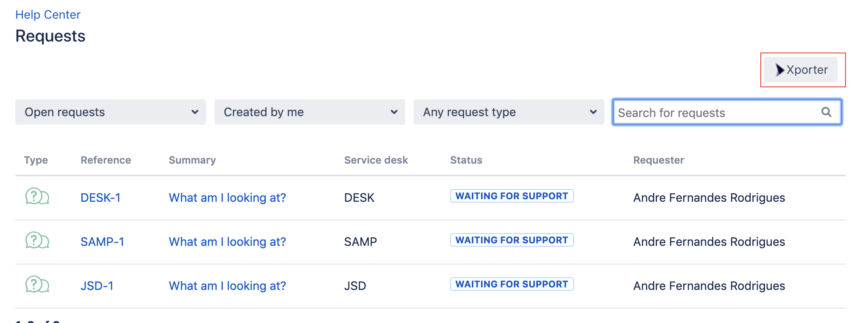Expand the Created by me dropdown
The width and height of the screenshot is (868, 323).
309,112
